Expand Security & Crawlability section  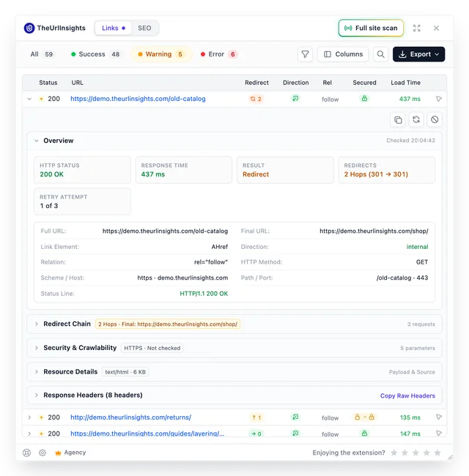37,348
